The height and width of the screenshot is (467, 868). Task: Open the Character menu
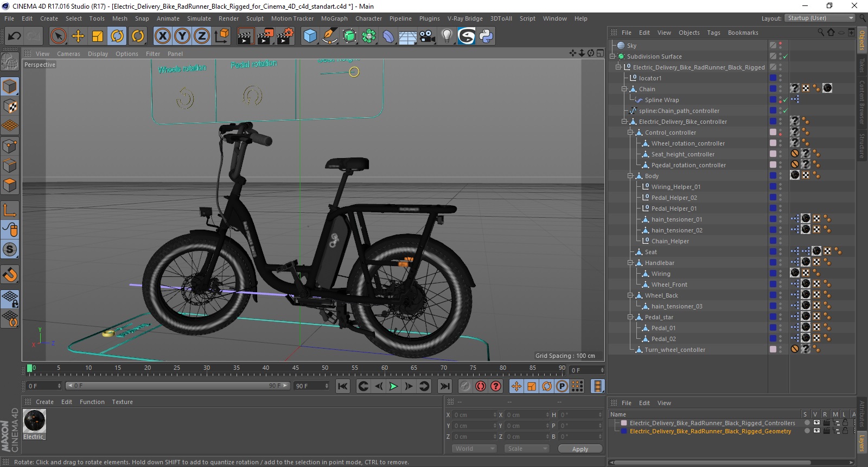click(369, 18)
